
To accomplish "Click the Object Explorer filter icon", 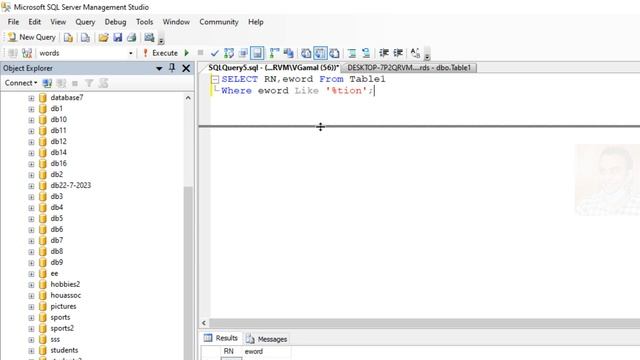I will pyautogui.click(x=89, y=83).
